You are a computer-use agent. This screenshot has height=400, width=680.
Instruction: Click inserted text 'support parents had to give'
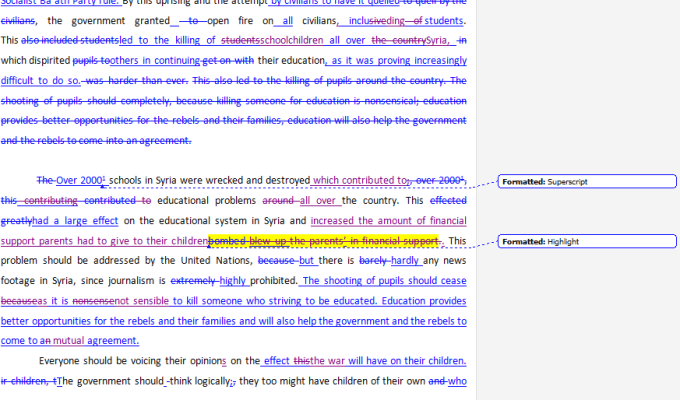tap(72, 241)
